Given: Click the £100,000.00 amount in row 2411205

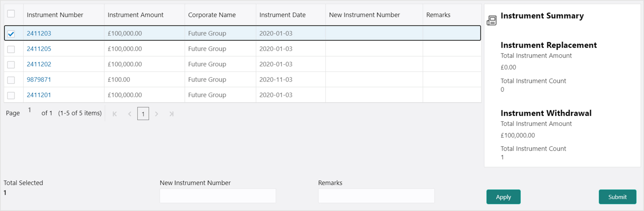Looking at the screenshot, I should (125, 49).
